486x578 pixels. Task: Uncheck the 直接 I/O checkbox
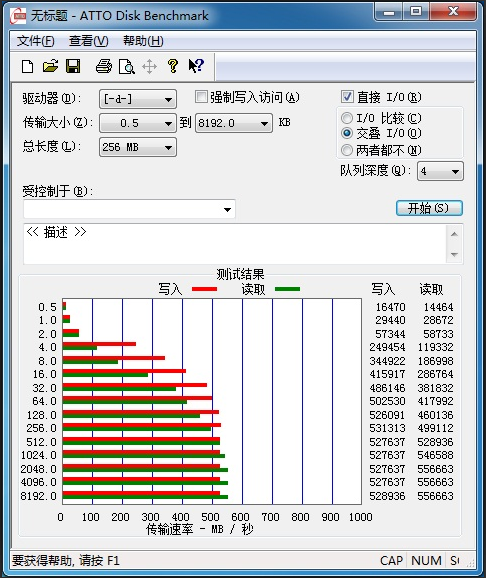pos(347,97)
